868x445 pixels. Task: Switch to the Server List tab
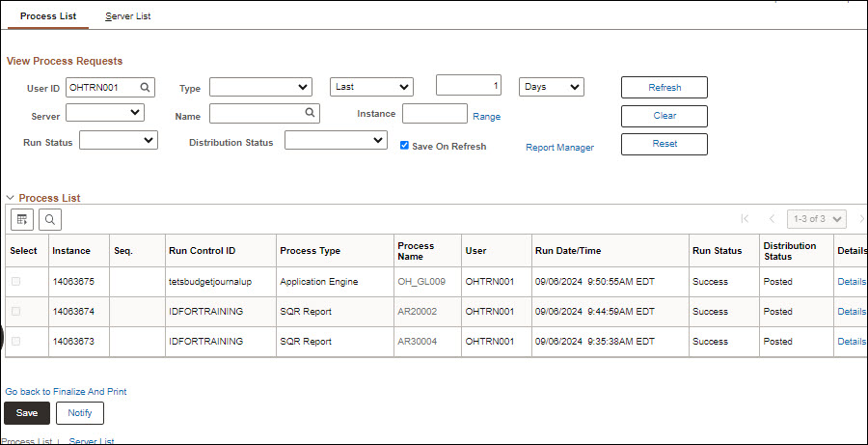point(127,16)
